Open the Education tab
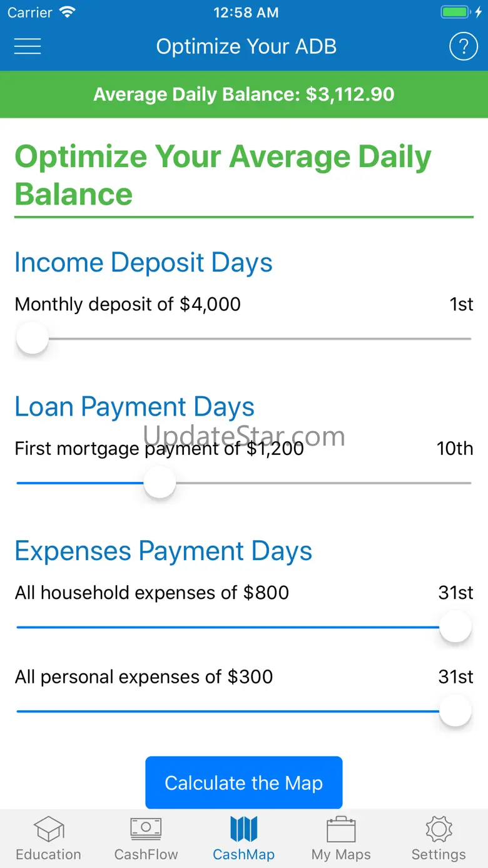This screenshot has width=488, height=868. coord(48,838)
